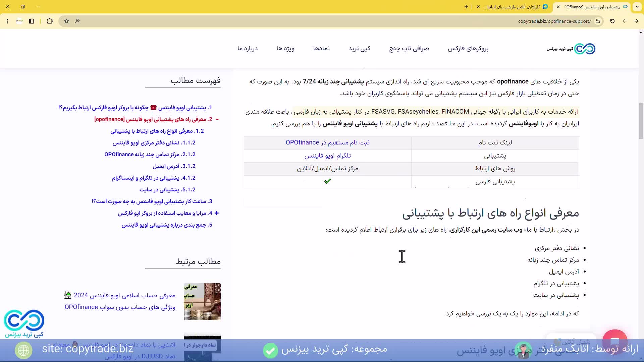Viewport: 644px width, 362px height.
Task: Click the تلگرام اوپو فایننس table link
Action: click(x=327, y=156)
